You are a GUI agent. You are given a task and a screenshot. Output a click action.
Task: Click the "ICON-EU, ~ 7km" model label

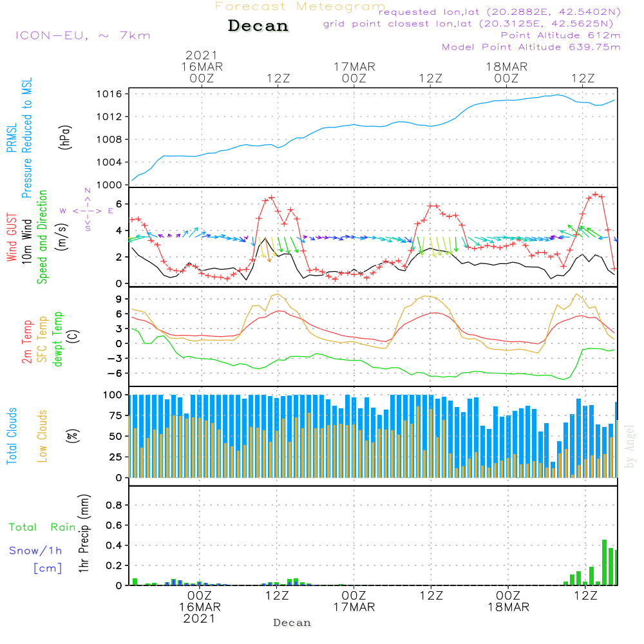click(x=83, y=35)
